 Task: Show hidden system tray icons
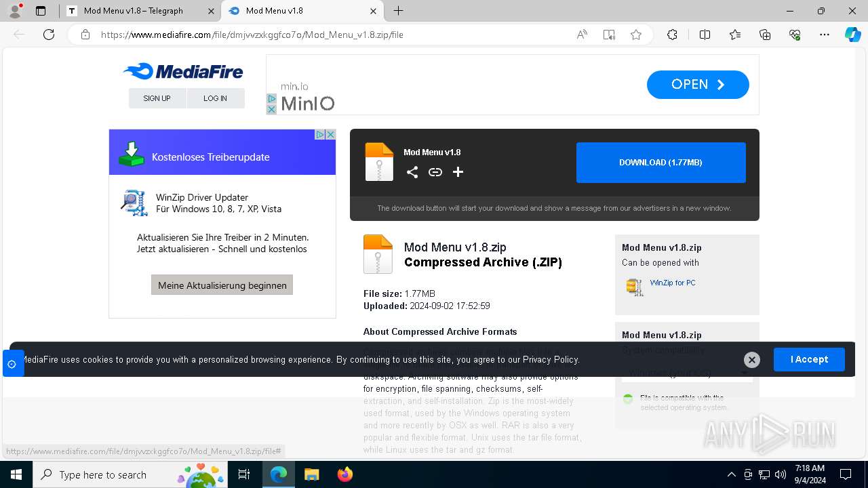[x=731, y=474]
